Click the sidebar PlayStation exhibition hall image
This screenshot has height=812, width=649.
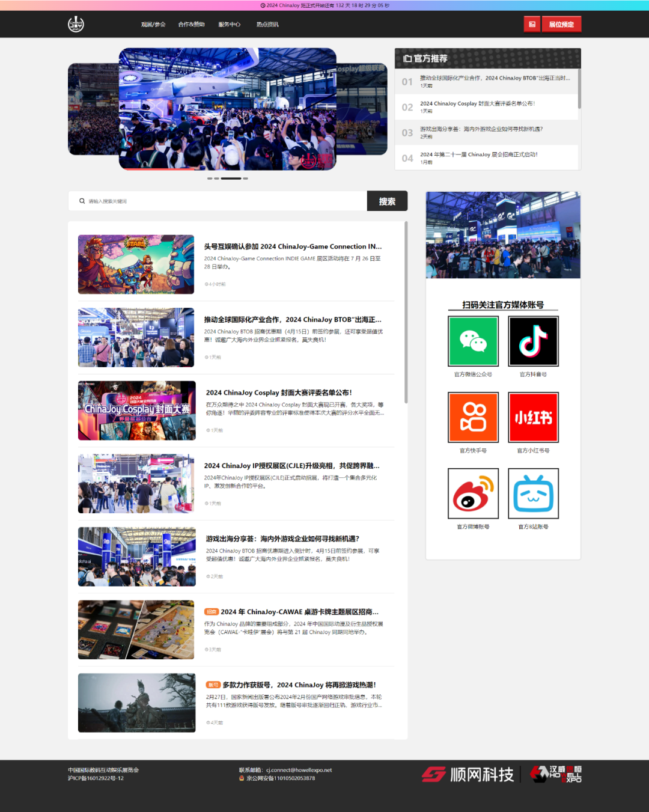(503, 235)
